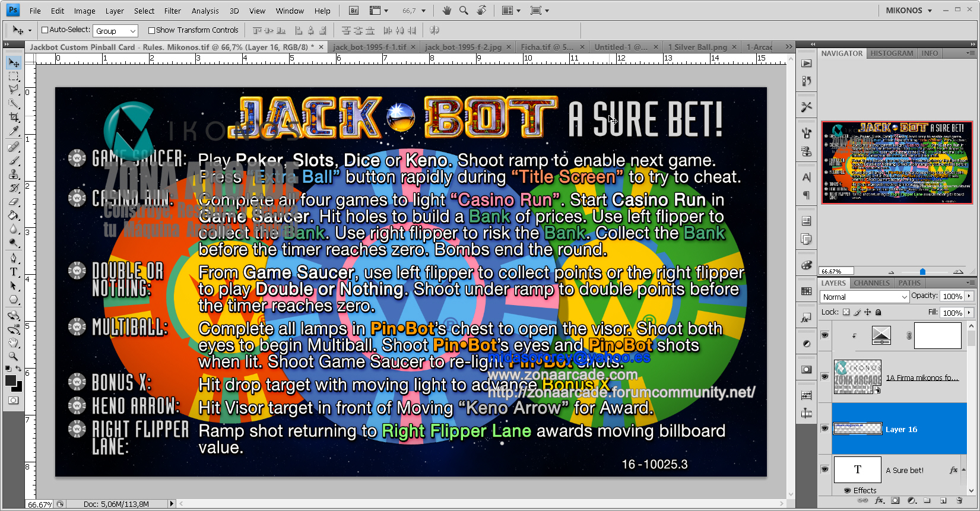Select the Magic Wand tool

(x=14, y=103)
